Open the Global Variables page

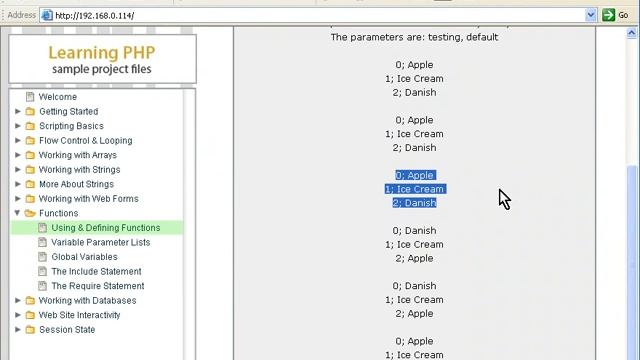(x=84, y=257)
